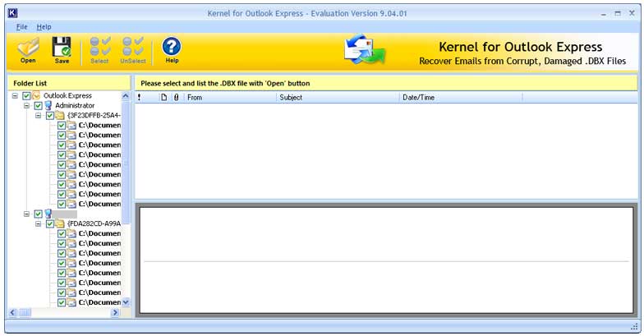Click the user icon of the unnamed identity
The image size is (644, 336).
[48, 214]
